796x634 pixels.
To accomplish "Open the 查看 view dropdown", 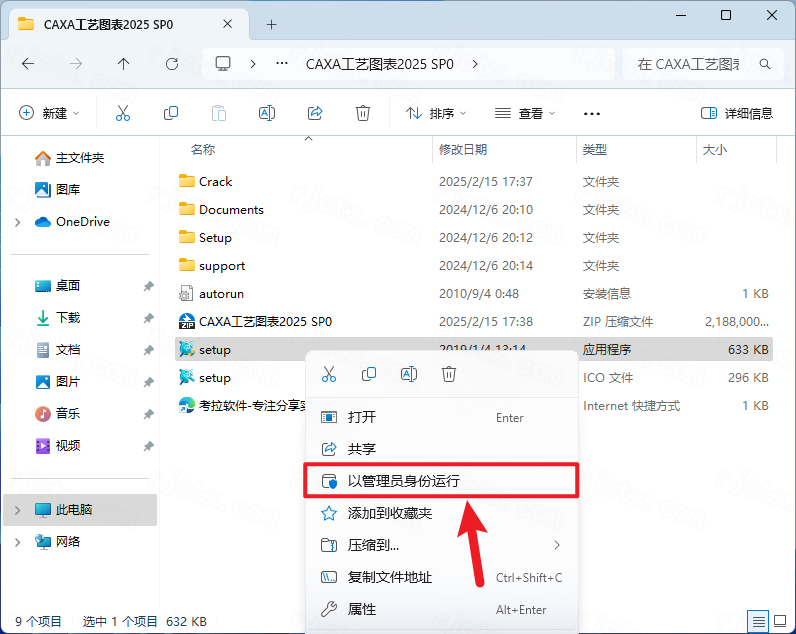I will point(523,113).
